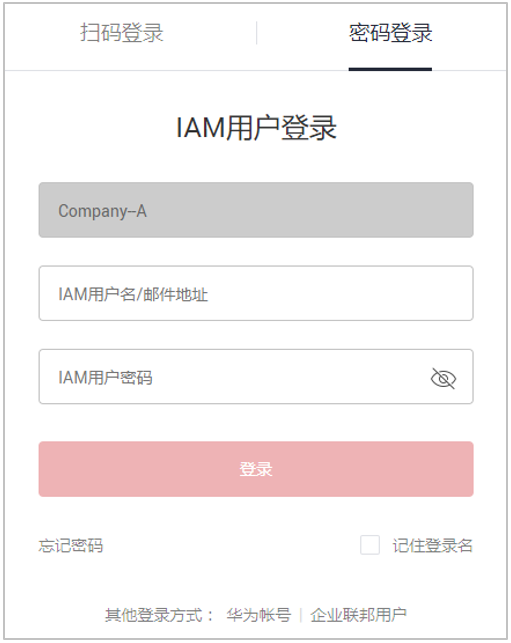The width and height of the screenshot is (511, 643).
Task: Open 企业联邦用户 login option
Action: [x=358, y=615]
